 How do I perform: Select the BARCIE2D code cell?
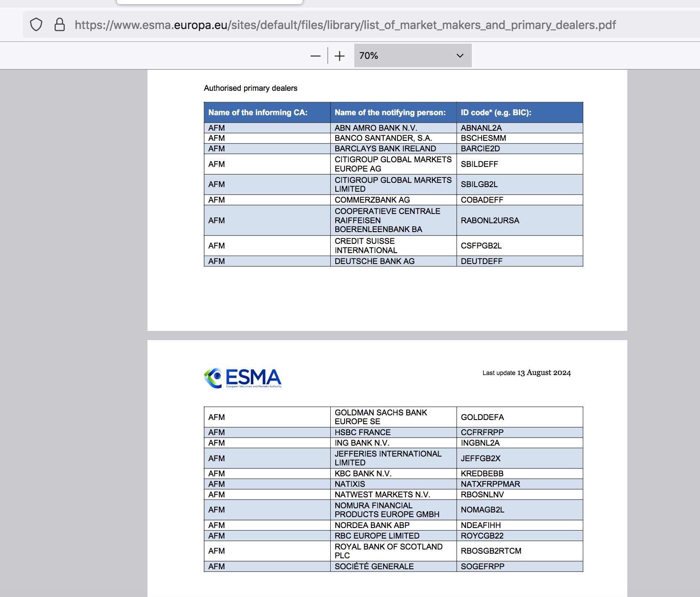pyautogui.click(x=520, y=149)
